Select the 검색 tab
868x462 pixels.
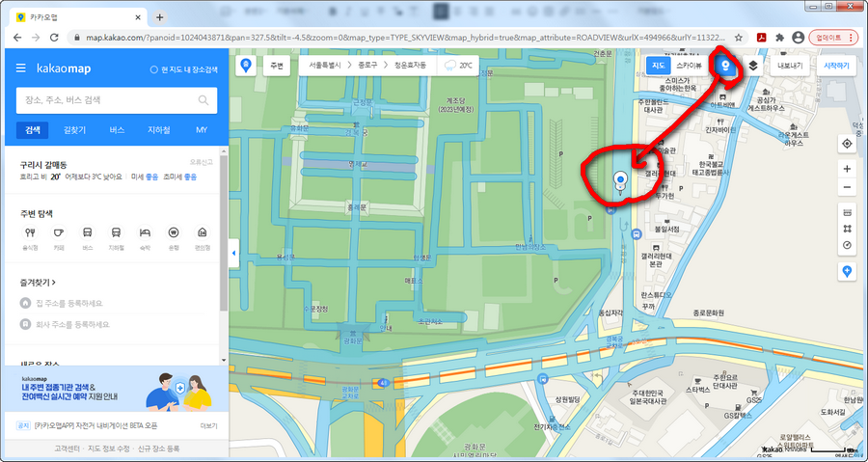click(x=33, y=130)
